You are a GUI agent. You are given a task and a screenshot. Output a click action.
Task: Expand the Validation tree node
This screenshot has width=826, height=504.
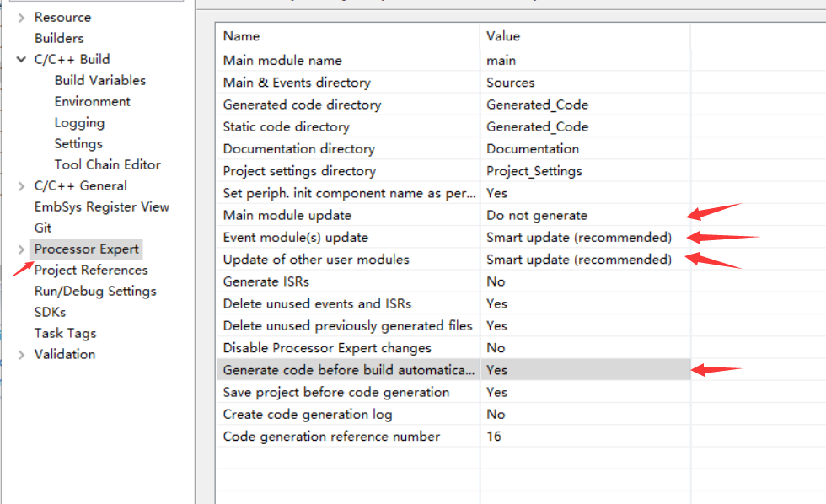coord(21,355)
